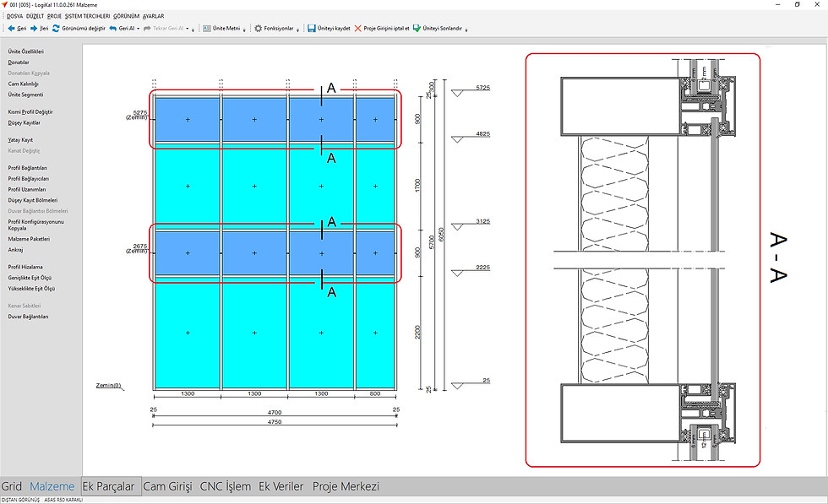Open the AYARLAR menu
Image resolution: width=828 pixels, height=504 pixels.
coord(153,16)
